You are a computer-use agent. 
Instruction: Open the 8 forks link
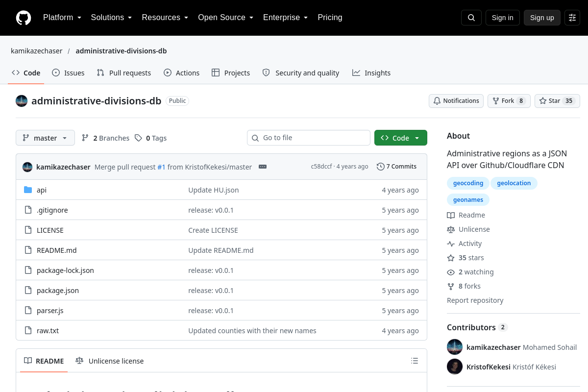coord(464,286)
